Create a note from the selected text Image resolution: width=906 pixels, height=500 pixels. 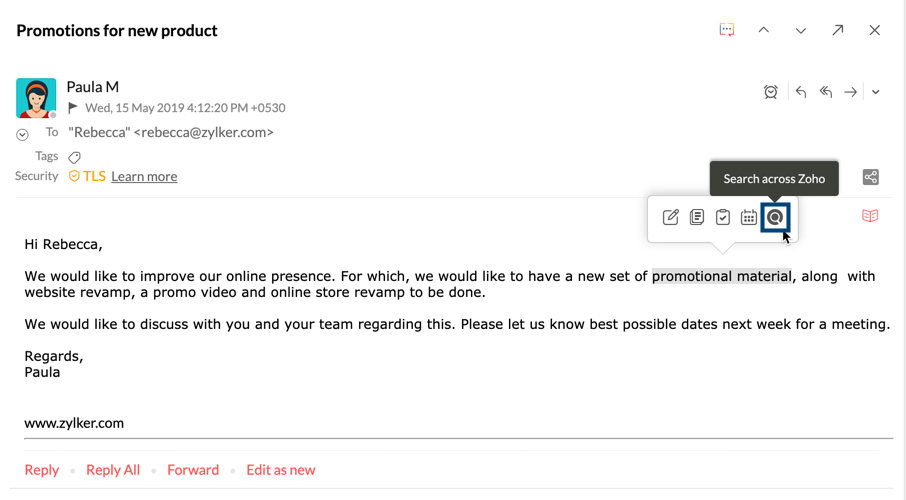click(697, 217)
